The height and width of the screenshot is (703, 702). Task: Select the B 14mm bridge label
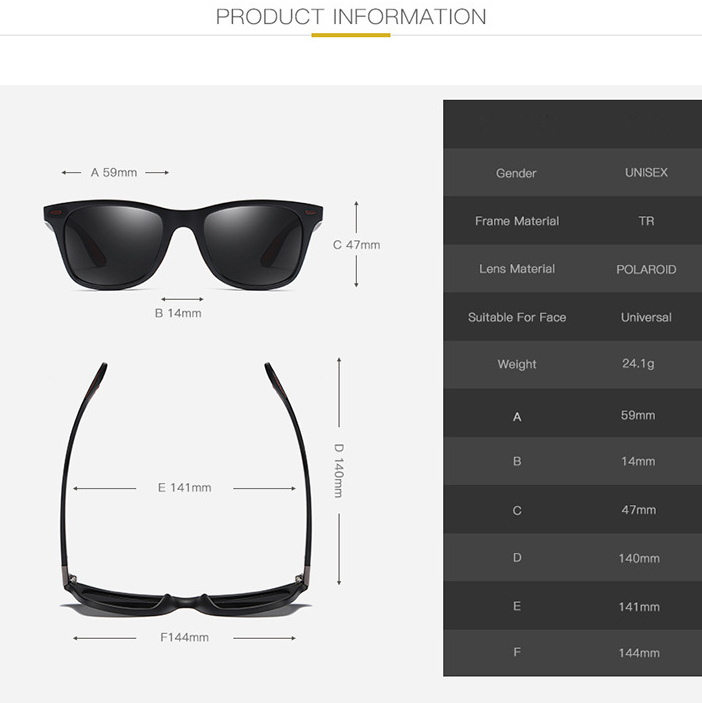(178, 313)
